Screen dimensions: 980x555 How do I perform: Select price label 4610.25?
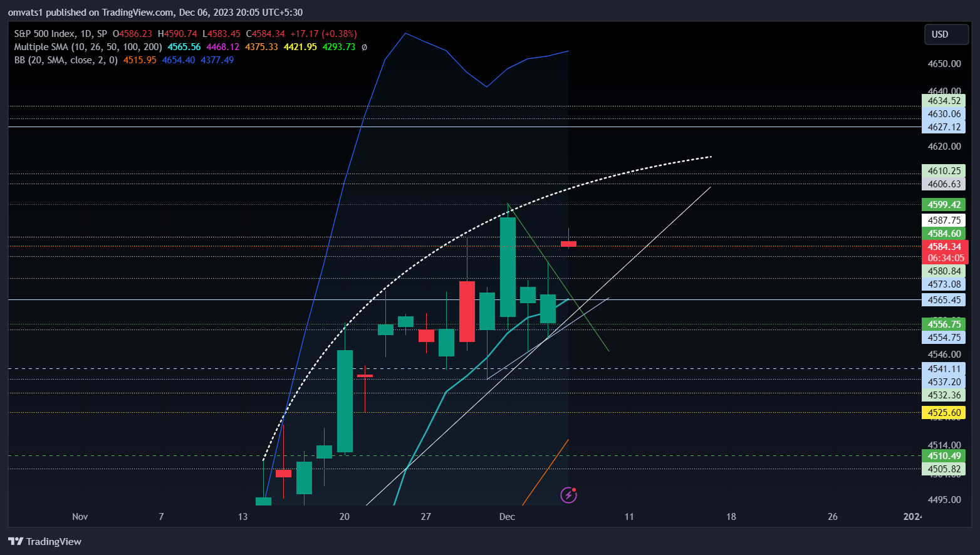(x=944, y=171)
